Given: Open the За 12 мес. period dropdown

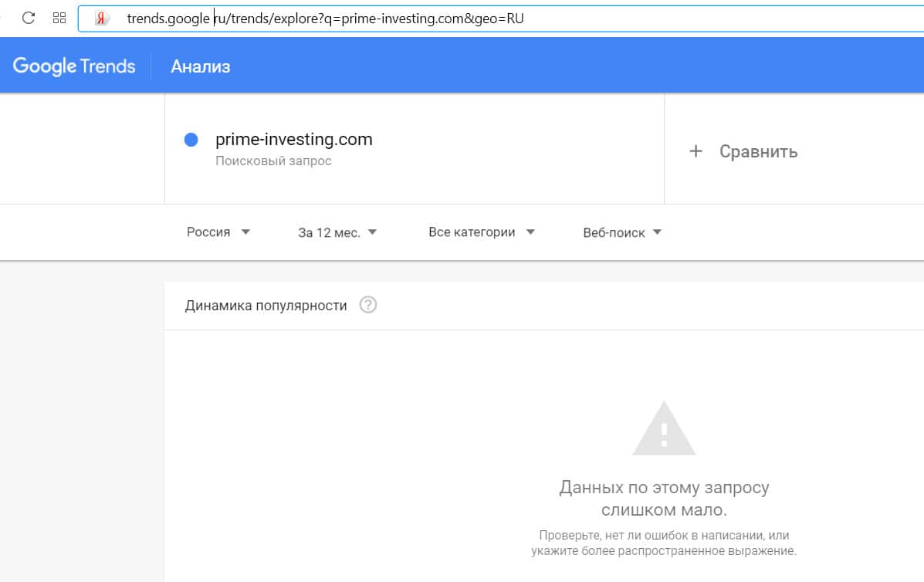Looking at the screenshot, I should (x=337, y=232).
